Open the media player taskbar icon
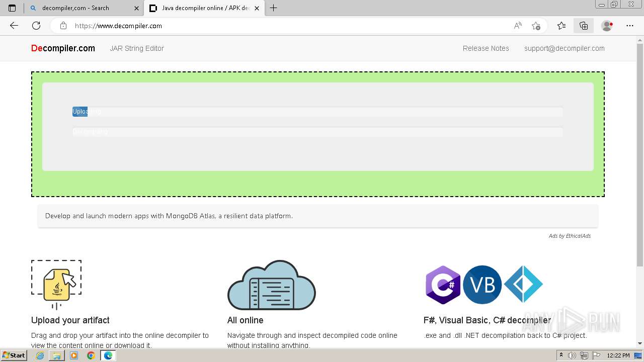The width and height of the screenshot is (644, 362). tap(74, 355)
